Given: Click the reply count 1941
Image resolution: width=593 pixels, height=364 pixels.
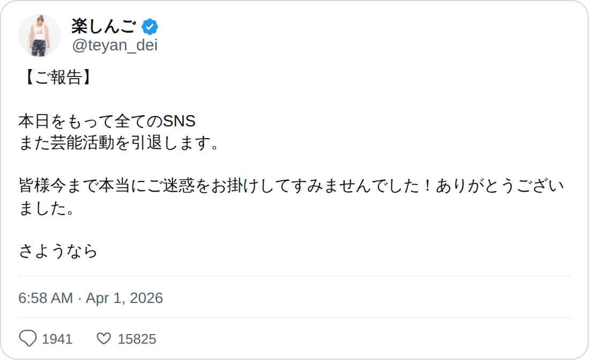Looking at the screenshot, I should point(57,339).
